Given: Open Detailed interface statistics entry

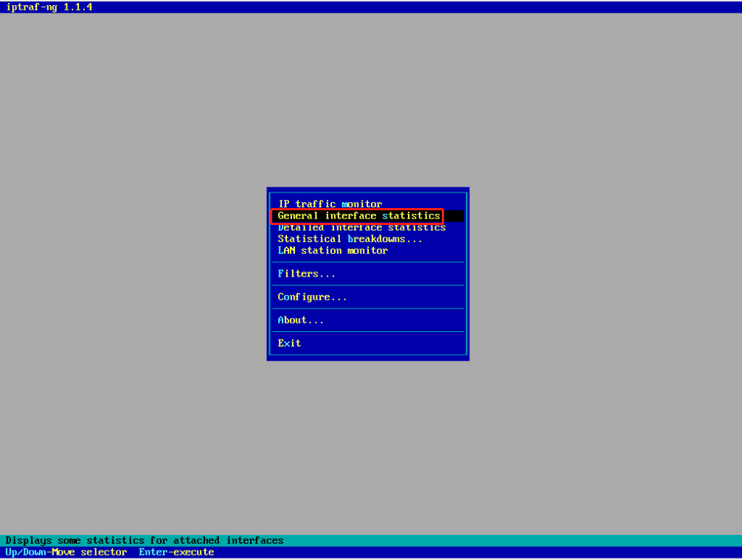Looking at the screenshot, I should point(361,228).
